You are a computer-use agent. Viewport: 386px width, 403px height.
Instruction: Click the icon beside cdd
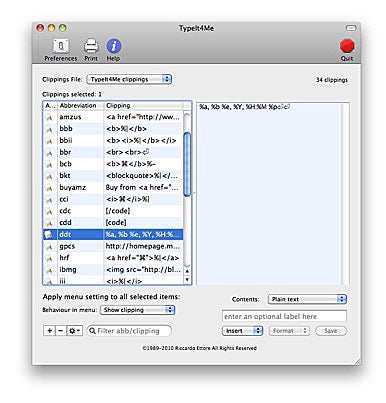click(x=49, y=223)
